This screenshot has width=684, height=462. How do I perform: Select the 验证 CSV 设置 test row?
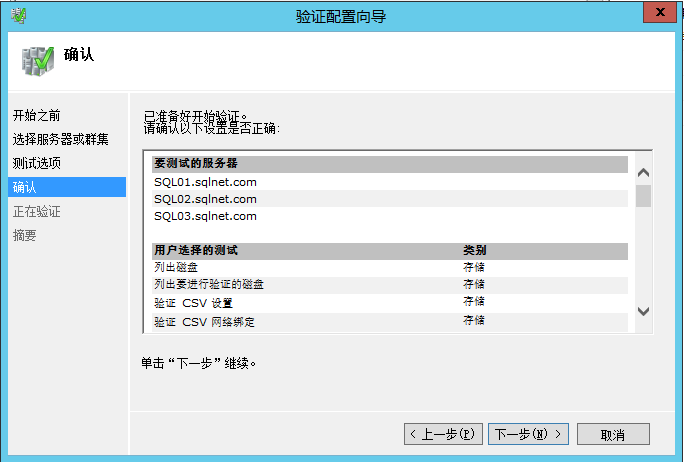390,303
